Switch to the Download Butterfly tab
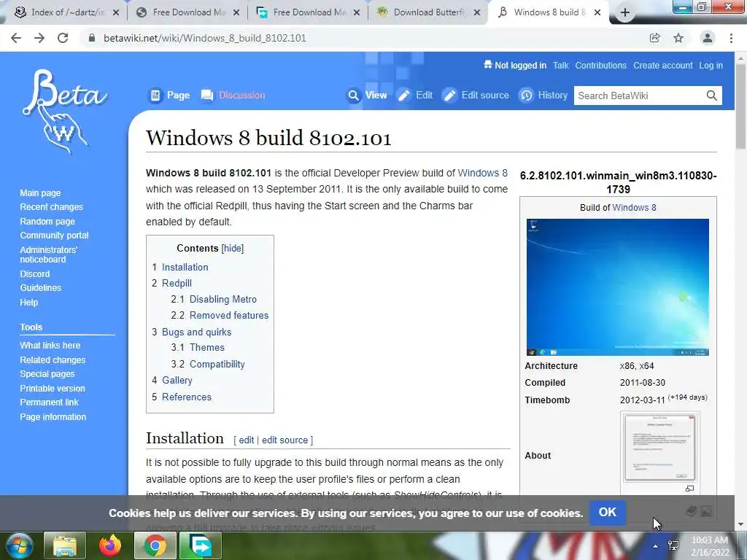The height and width of the screenshot is (560, 747). click(x=429, y=12)
